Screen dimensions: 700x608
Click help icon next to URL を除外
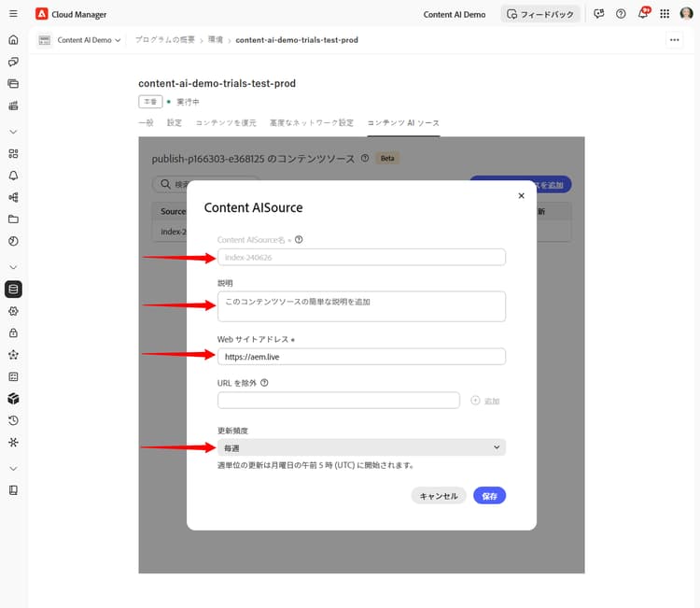264,383
